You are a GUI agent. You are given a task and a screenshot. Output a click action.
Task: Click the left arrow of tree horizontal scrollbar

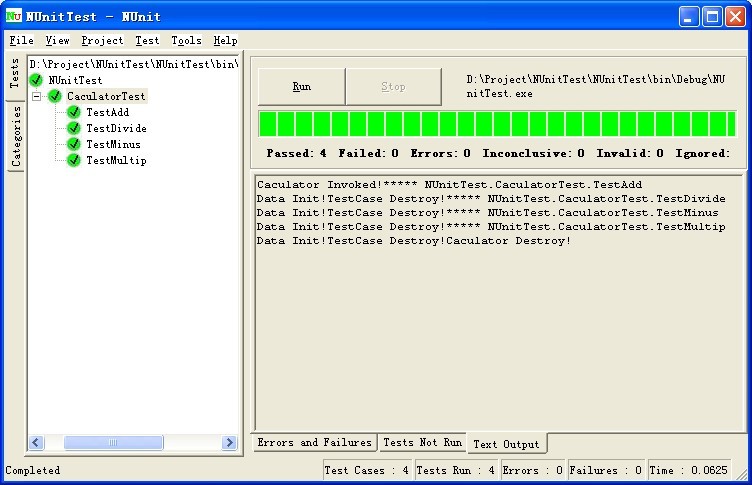(x=37, y=443)
